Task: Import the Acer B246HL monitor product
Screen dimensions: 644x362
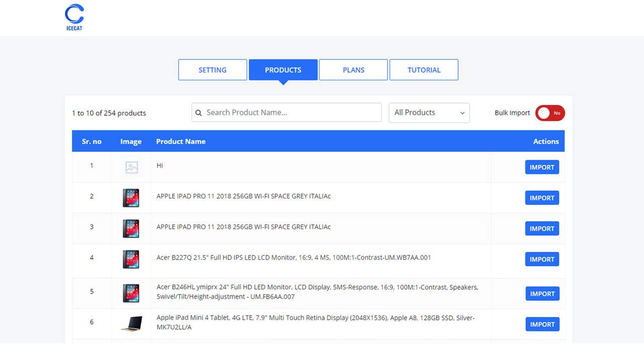Action: coord(542,294)
